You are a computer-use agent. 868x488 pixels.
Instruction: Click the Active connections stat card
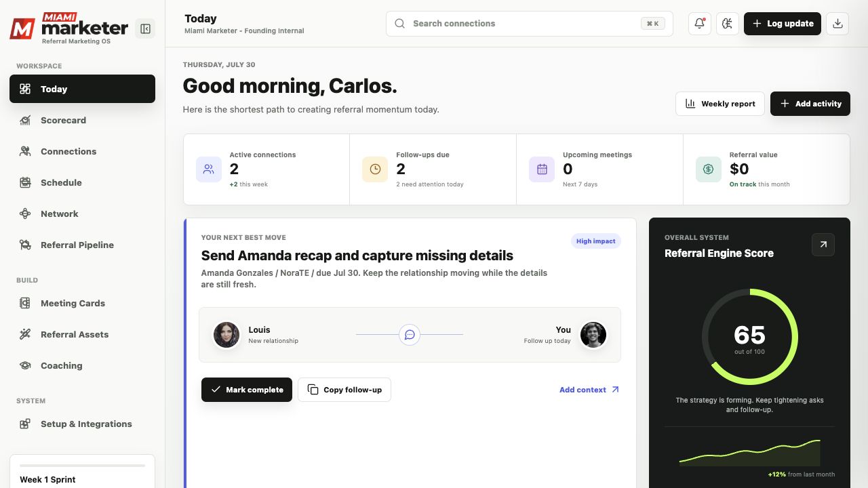267,169
